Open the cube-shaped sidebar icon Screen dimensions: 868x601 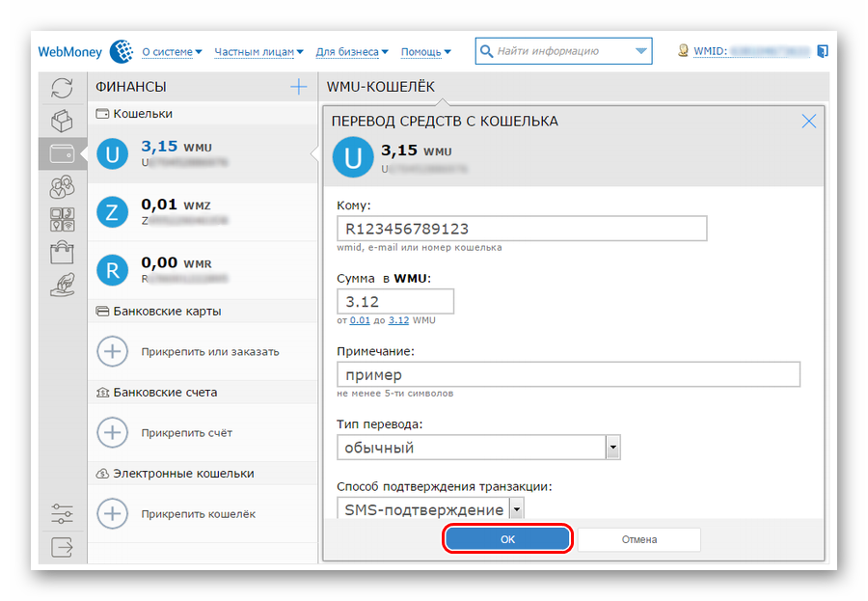(x=62, y=121)
